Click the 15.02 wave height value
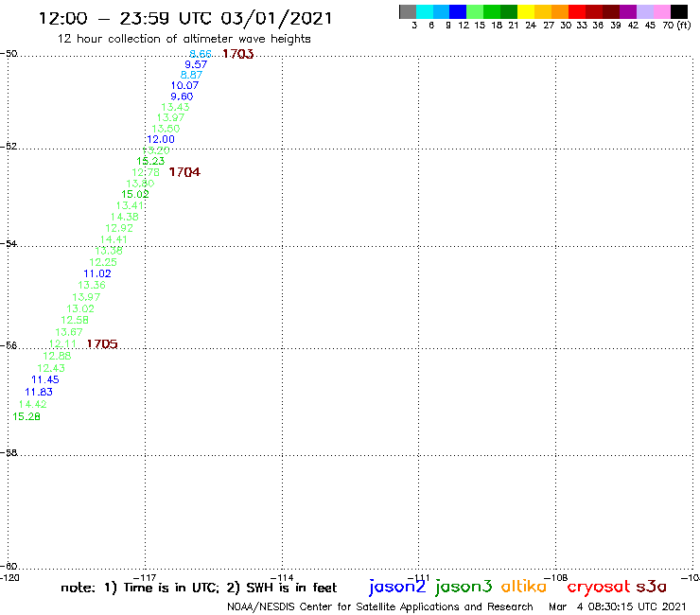 [135, 194]
